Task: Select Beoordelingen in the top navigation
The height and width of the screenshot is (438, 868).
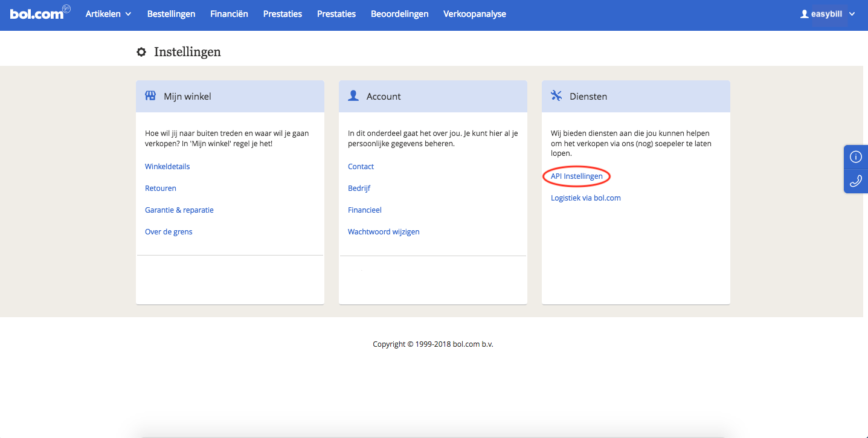Action: [399, 14]
